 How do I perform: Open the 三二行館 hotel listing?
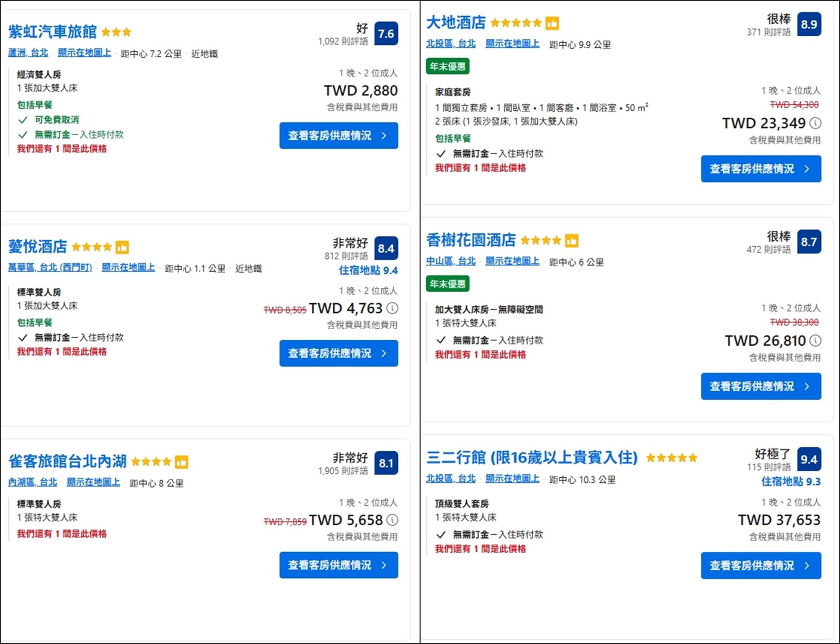point(532,459)
